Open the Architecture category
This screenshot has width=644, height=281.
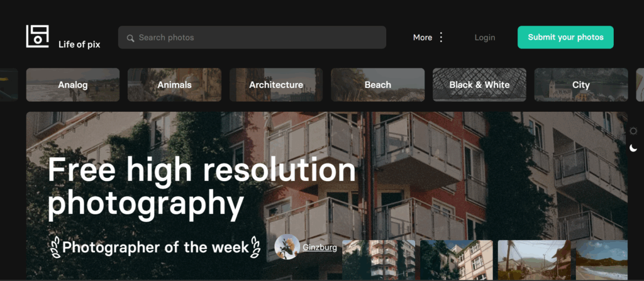276,85
